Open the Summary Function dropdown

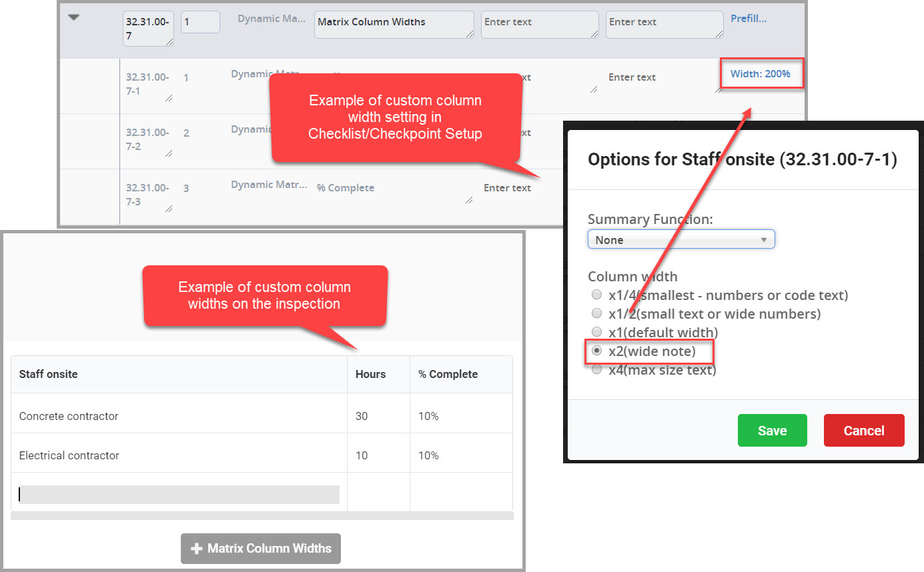tap(681, 239)
